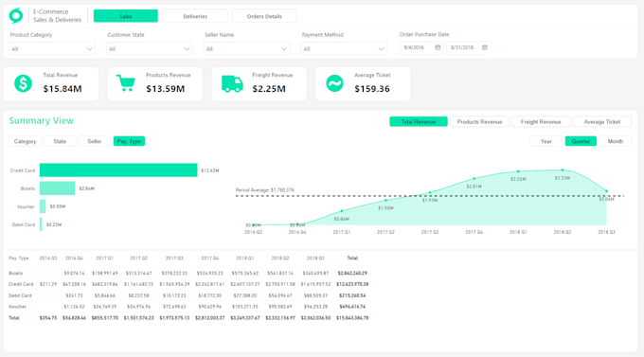Click the Products Revenue $13.59M value

[x=166, y=89]
